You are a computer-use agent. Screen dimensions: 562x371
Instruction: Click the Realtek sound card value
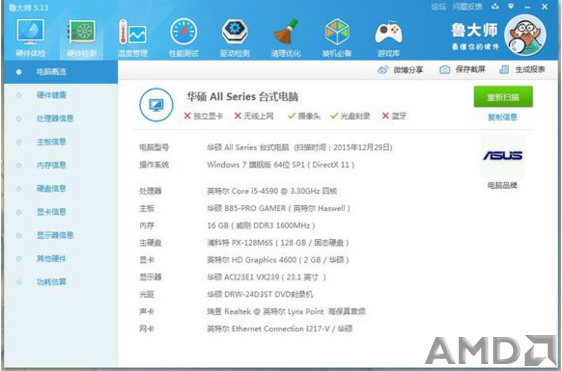(x=286, y=311)
